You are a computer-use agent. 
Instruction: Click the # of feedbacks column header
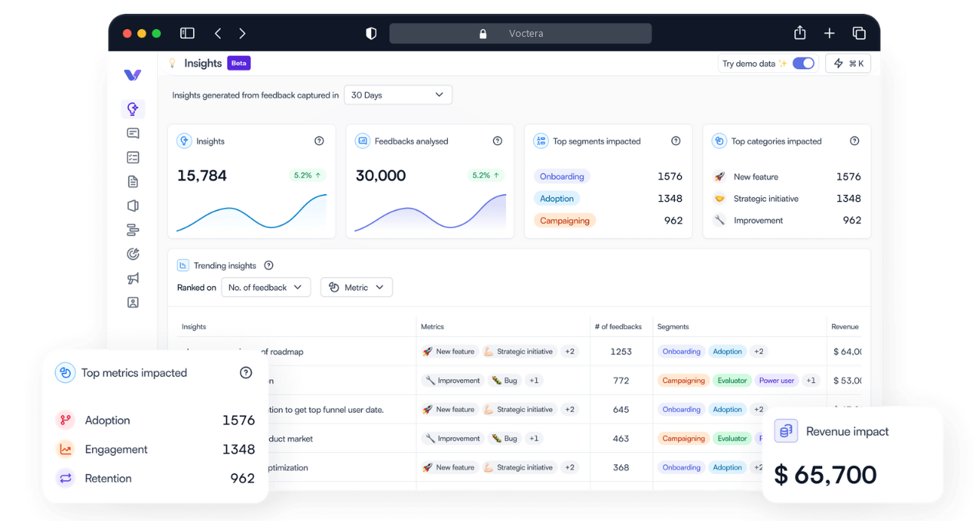tap(618, 327)
